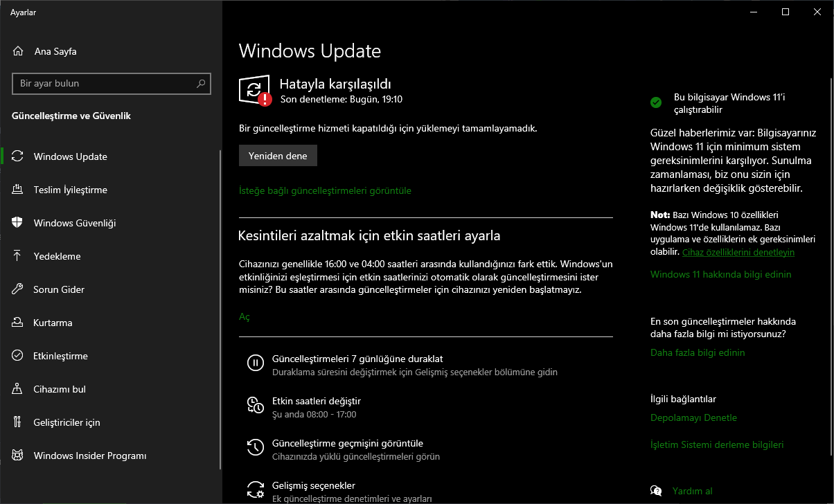Click Cihaz özelliklerini denetleyin link
This screenshot has width=834, height=504.
click(x=738, y=252)
